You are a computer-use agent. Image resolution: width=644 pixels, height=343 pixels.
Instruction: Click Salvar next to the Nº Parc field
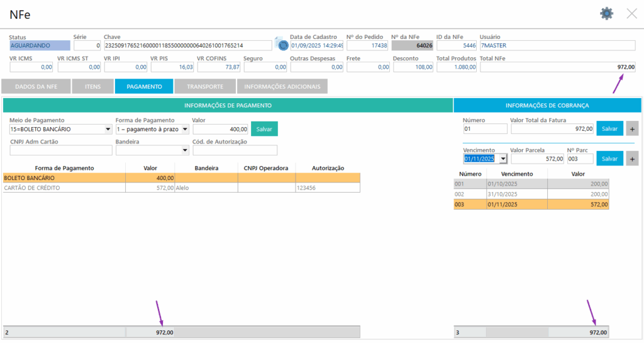609,159
